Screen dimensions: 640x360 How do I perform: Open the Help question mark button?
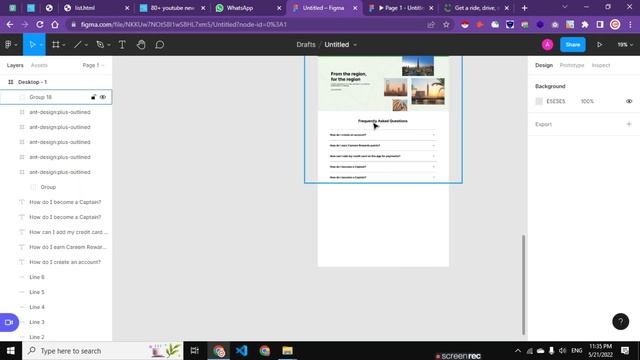pos(620,322)
